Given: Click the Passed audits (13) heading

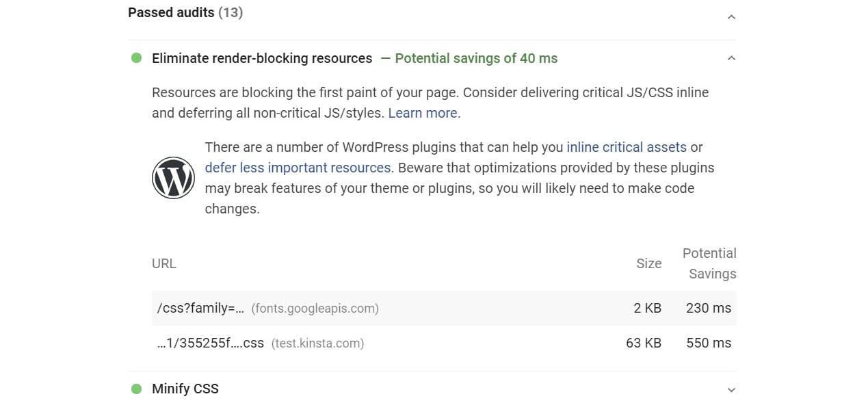Looking at the screenshot, I should coord(185,12).
